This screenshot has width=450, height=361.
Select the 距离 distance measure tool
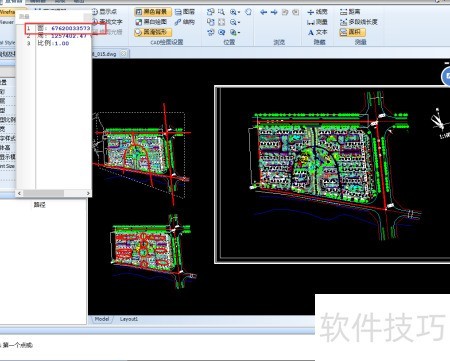(x=350, y=12)
